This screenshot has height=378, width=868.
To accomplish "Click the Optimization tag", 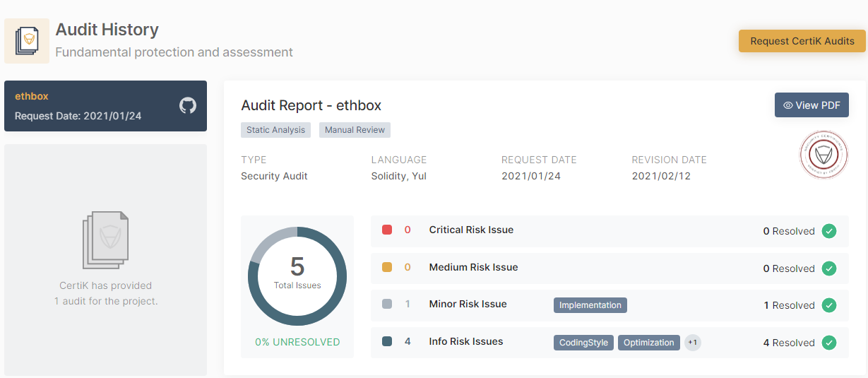I will 649,343.
